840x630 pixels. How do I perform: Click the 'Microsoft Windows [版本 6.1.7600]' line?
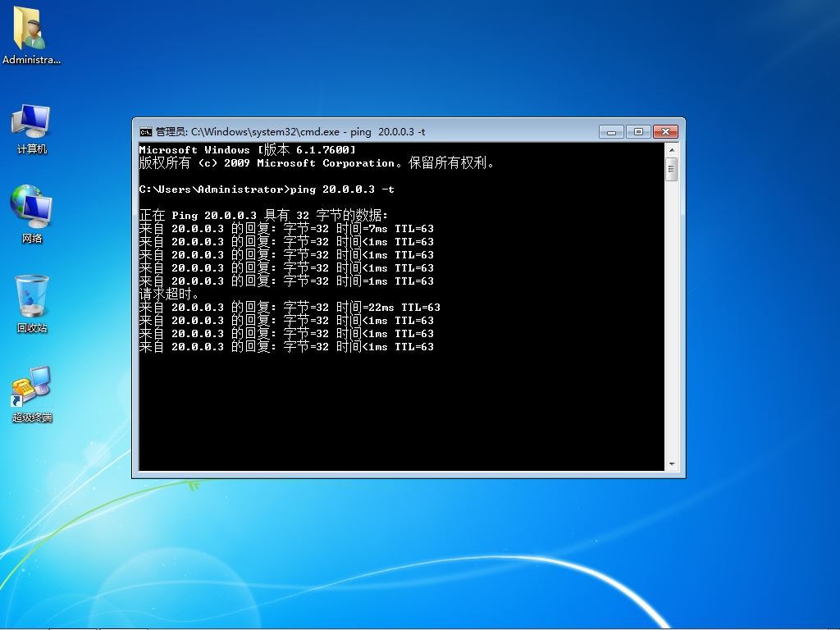pos(247,150)
